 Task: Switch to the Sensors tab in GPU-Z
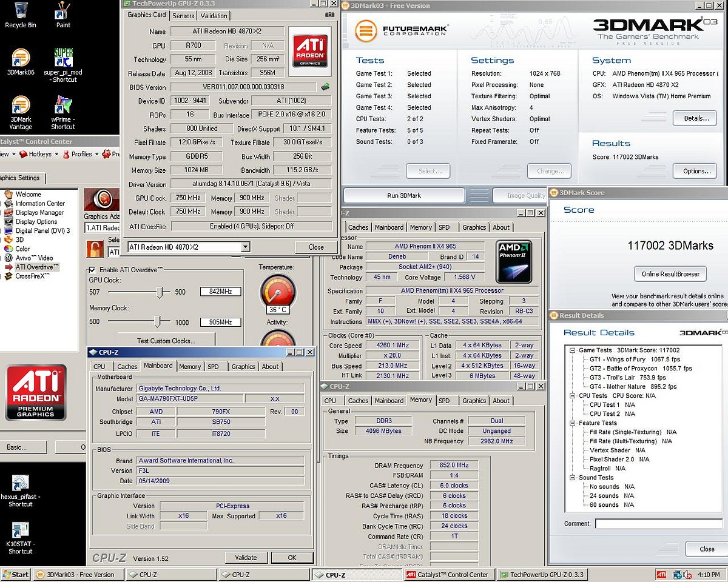coord(183,16)
